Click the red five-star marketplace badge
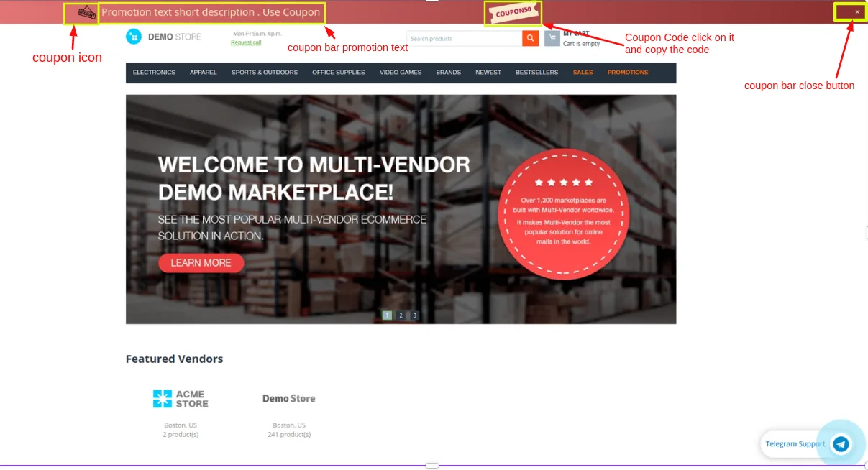The width and height of the screenshot is (868, 470). tap(564, 215)
